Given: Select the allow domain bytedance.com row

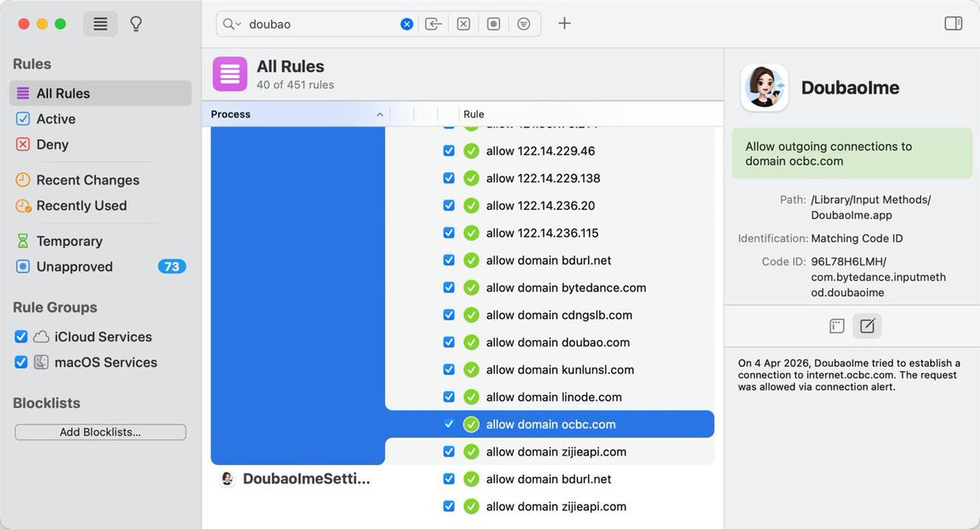Looking at the screenshot, I should (x=550, y=287).
